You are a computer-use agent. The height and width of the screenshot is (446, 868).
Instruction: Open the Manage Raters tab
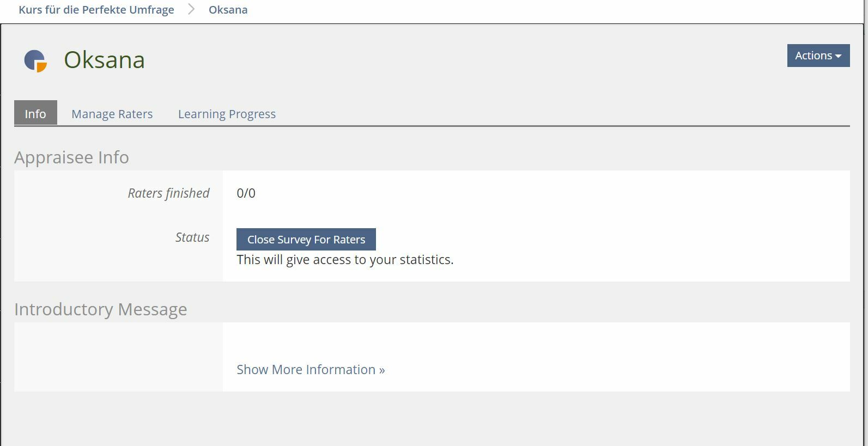tap(112, 114)
